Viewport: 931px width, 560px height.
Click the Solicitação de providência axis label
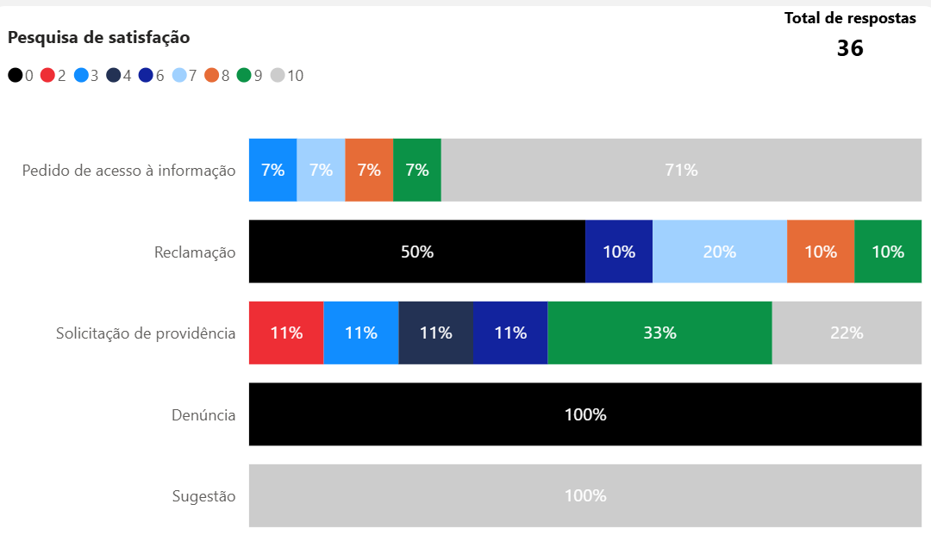146,333
